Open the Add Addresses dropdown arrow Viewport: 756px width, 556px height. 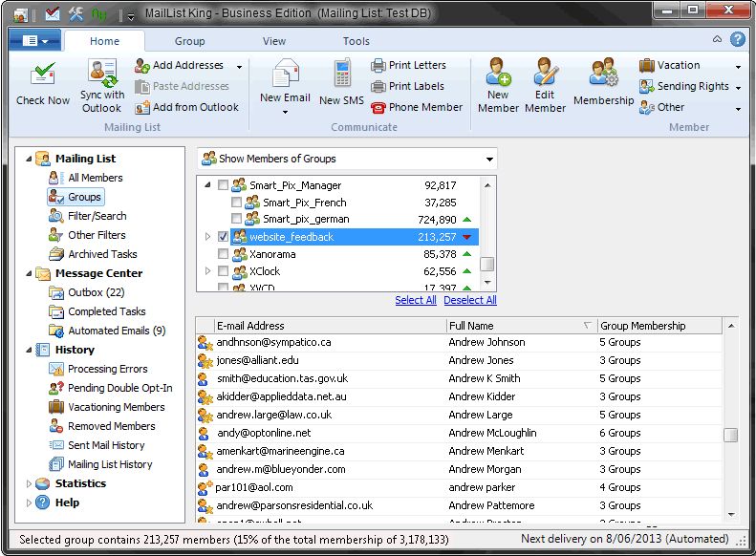pos(239,67)
